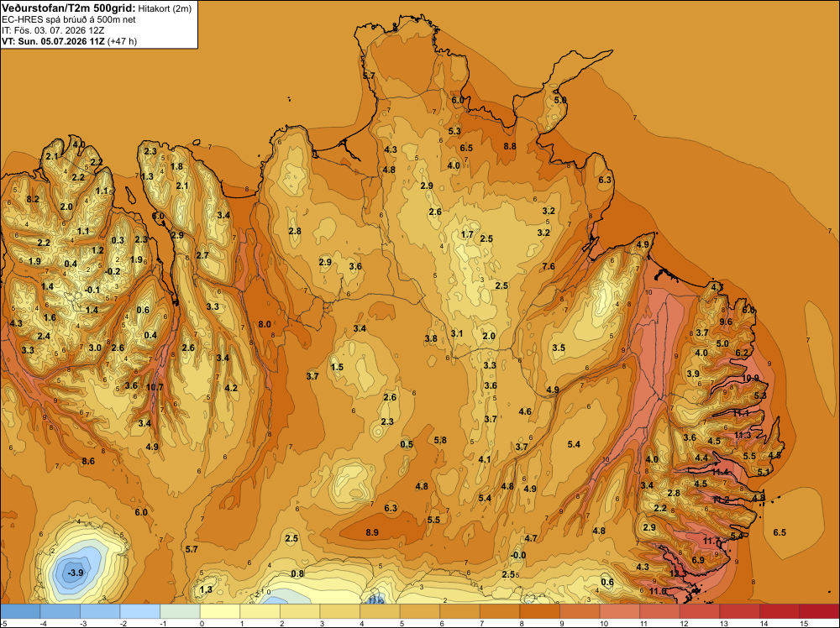Click the 1.5 temperature value

tap(337, 367)
